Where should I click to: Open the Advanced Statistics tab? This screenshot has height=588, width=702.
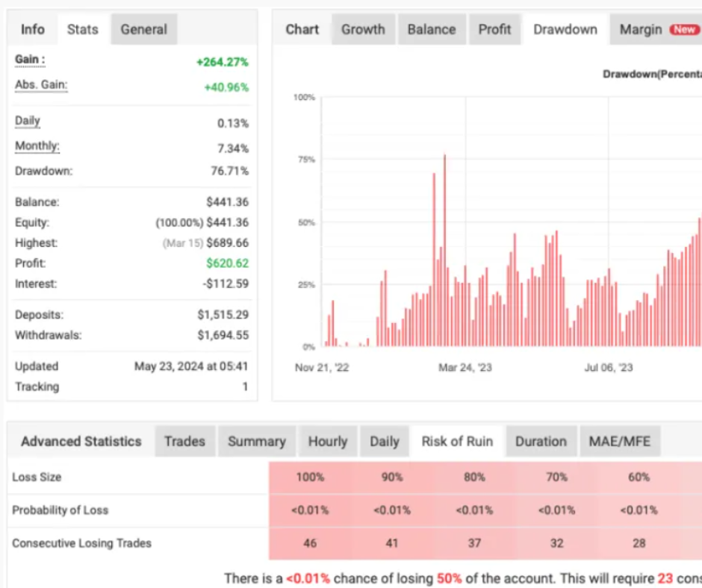81,441
